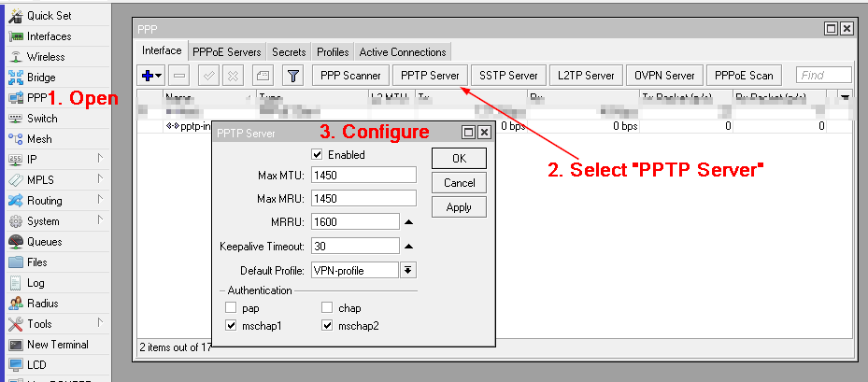Uncheck the Enabled checkbox
The height and width of the screenshot is (382, 868).
(317, 154)
